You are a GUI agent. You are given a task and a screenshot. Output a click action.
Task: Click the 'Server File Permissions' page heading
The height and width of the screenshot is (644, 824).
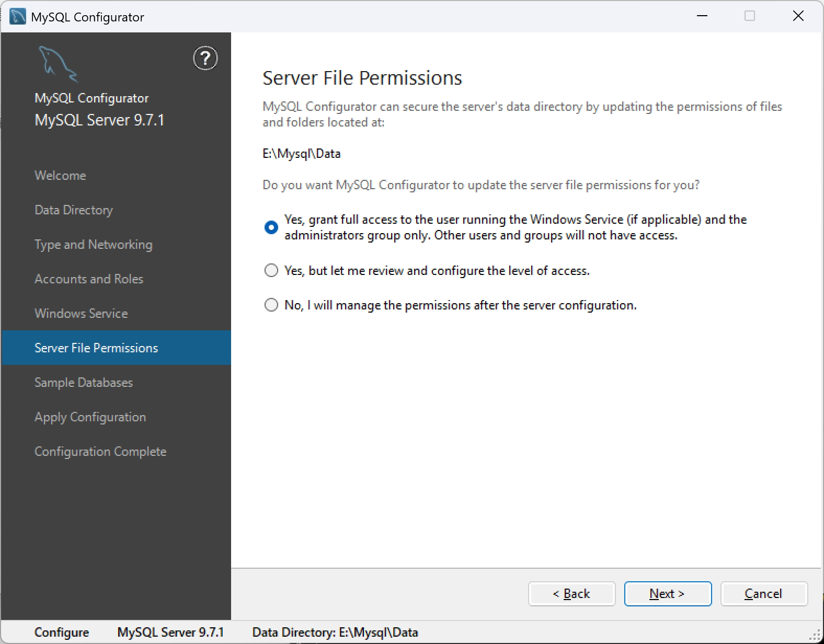[362, 78]
